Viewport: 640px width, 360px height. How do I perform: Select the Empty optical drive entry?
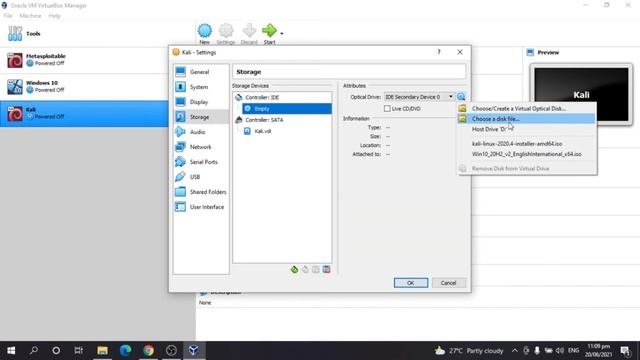(287, 109)
